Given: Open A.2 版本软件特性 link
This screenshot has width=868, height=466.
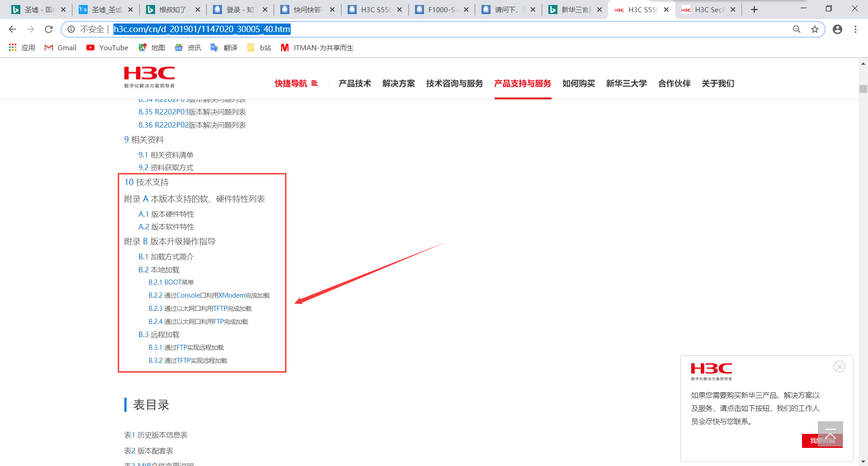Looking at the screenshot, I should 166,227.
